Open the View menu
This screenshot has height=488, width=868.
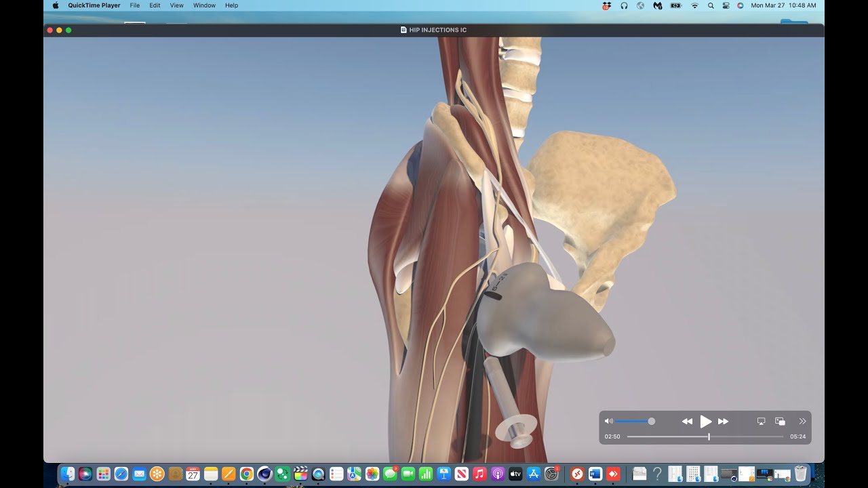[177, 5]
